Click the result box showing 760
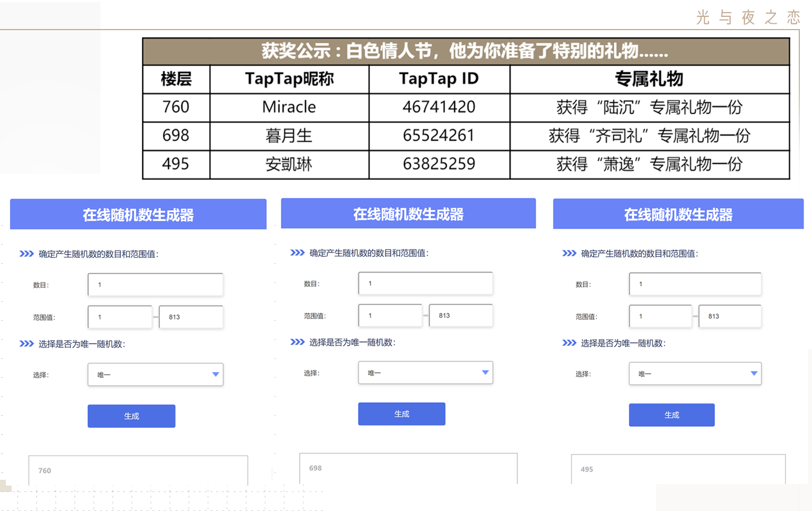 click(138, 470)
